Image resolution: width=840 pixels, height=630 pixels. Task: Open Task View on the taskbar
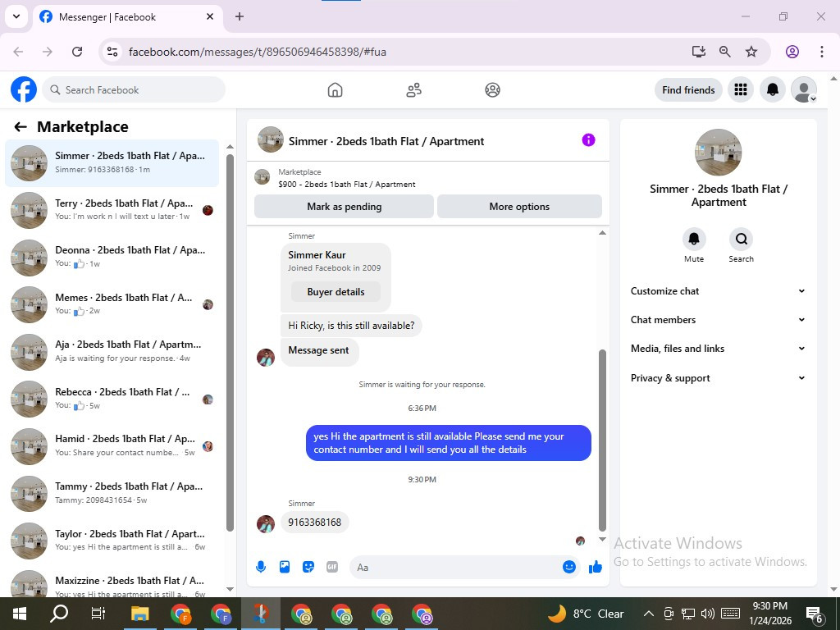98,614
